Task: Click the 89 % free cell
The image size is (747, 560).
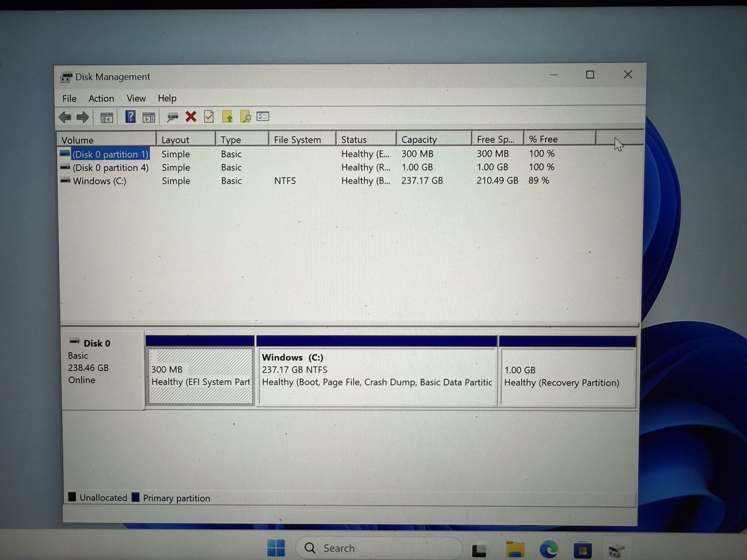Action: click(x=539, y=180)
